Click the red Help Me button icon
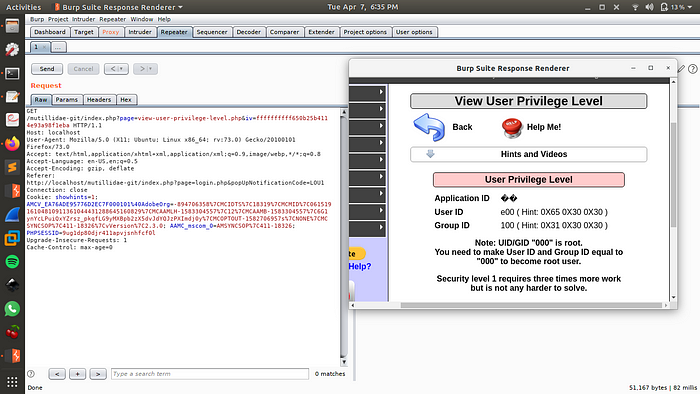700x394 pixels. click(512, 128)
